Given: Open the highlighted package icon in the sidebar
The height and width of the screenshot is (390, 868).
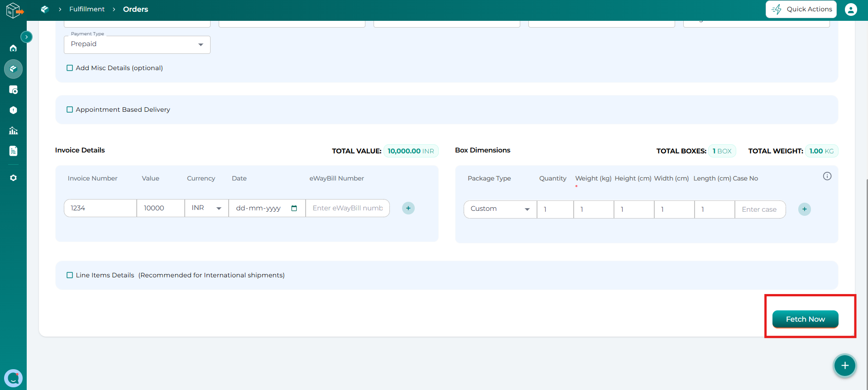Looking at the screenshot, I should pos(13,69).
